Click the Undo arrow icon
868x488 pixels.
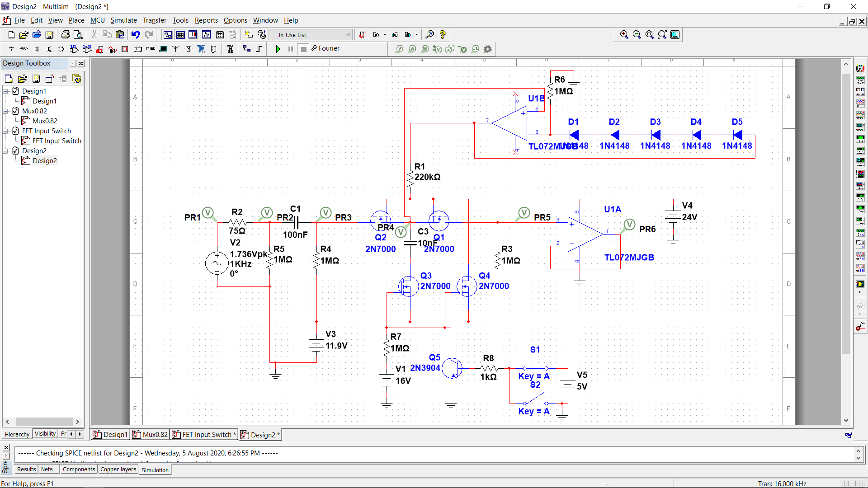(x=136, y=35)
